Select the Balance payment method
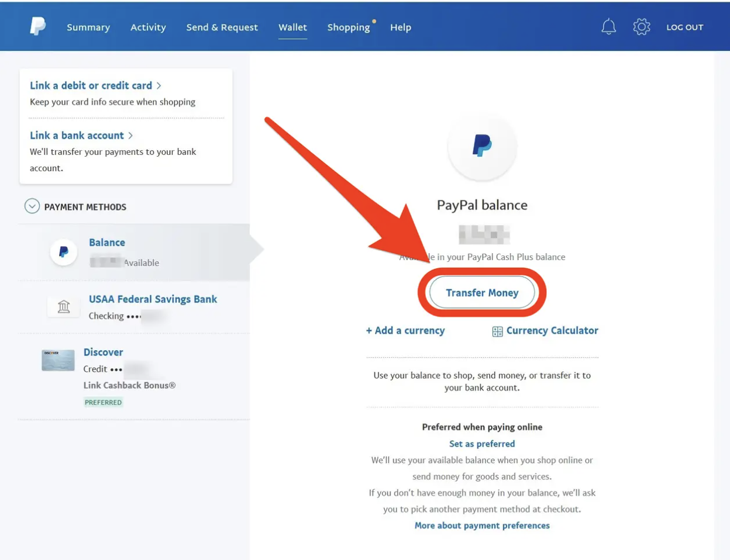Image resolution: width=730 pixels, height=560 pixels. [x=135, y=252]
